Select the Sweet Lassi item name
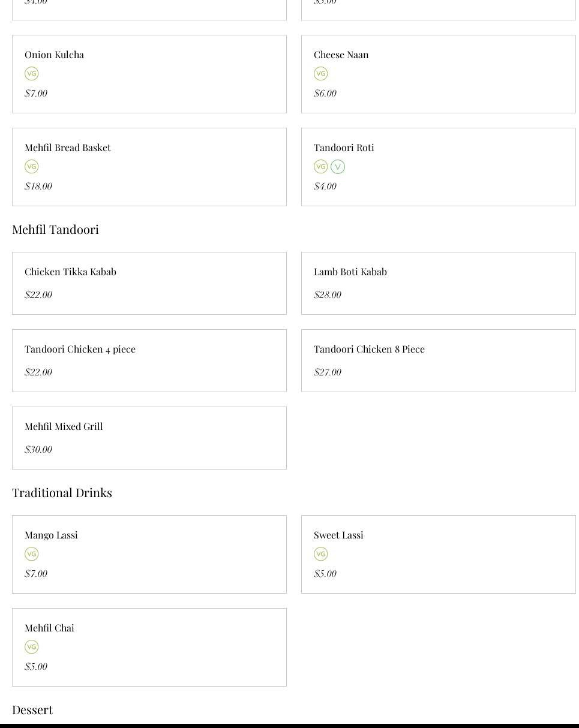The image size is (579, 728). click(x=338, y=535)
